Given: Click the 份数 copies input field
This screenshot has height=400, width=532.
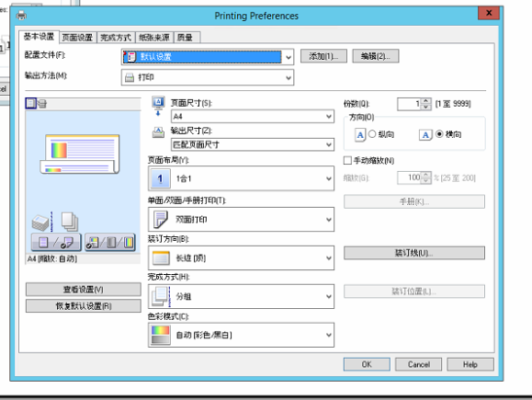Looking at the screenshot, I should tap(409, 104).
